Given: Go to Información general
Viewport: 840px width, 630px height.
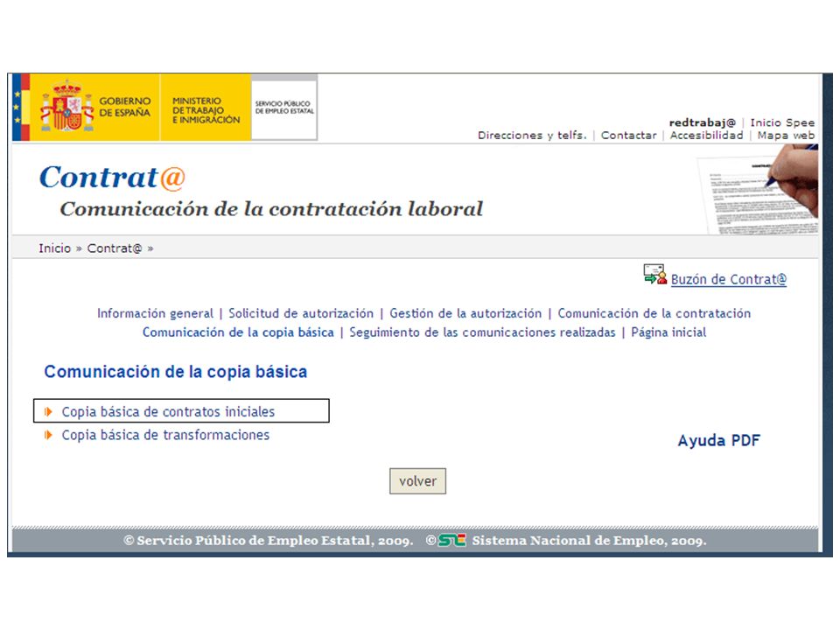Looking at the screenshot, I should click(156, 313).
